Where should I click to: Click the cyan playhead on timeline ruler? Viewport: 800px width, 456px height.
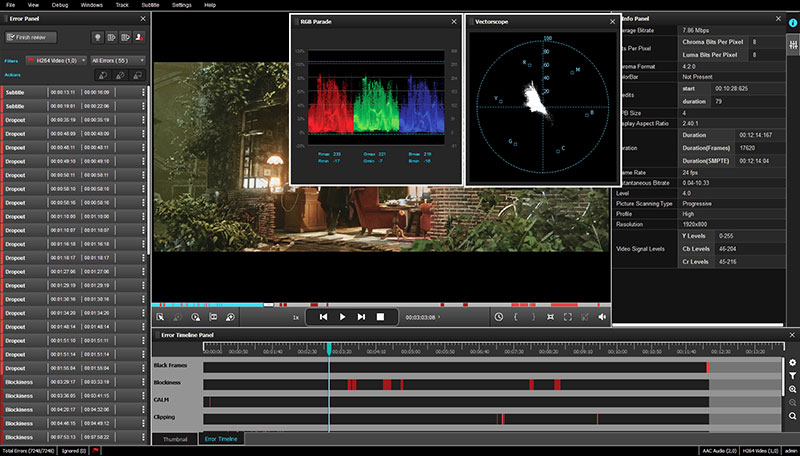pyautogui.click(x=329, y=349)
